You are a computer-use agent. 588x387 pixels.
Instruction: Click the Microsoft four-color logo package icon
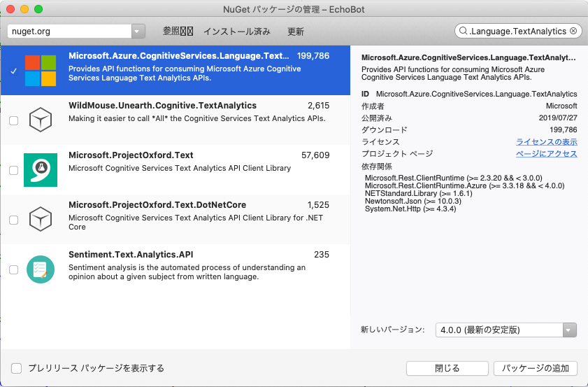pos(41,70)
